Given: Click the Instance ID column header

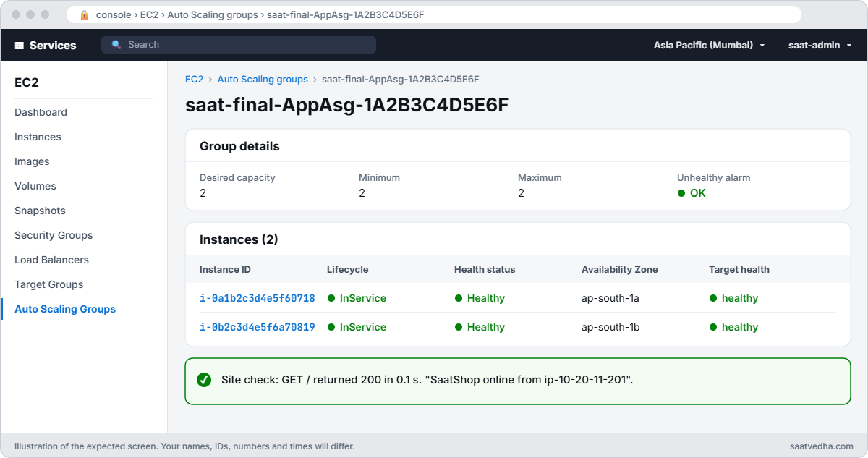Looking at the screenshot, I should coord(225,269).
